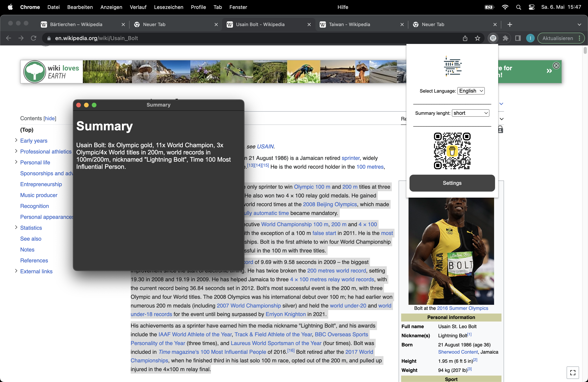Open the three-dot Chrome menu
This screenshot has height=382, width=588.
(580, 38)
